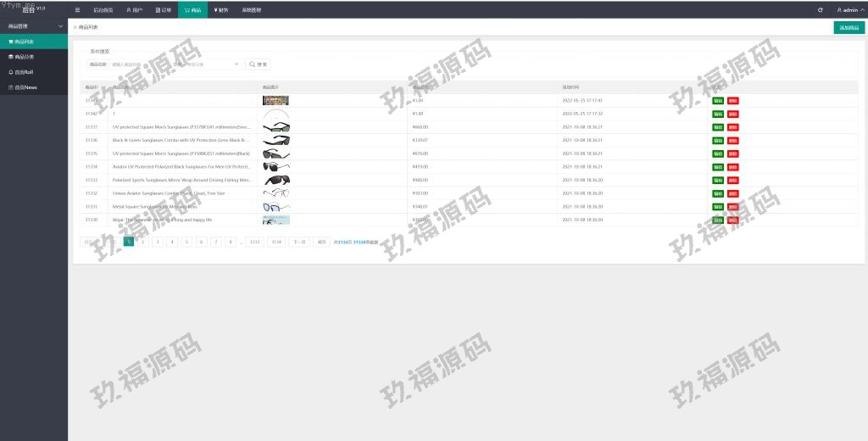Click green edit button for product 31337
Screen dimensions: 868x441
718,127
